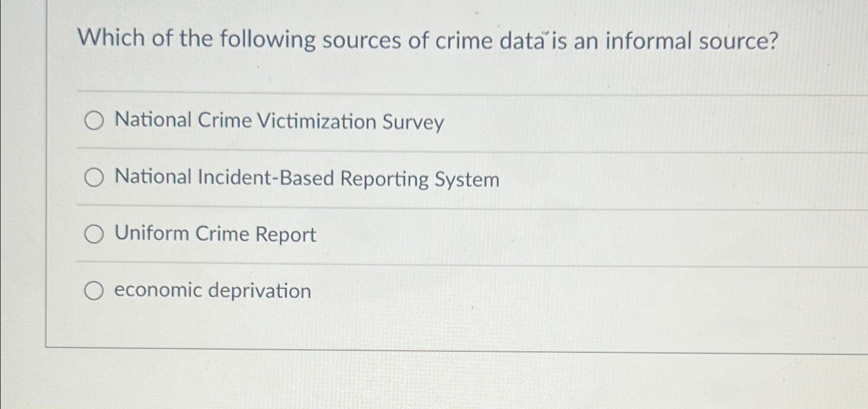Screen dimensions: 868x409
Task: Click the fourth answer row area
Action: [409, 290]
